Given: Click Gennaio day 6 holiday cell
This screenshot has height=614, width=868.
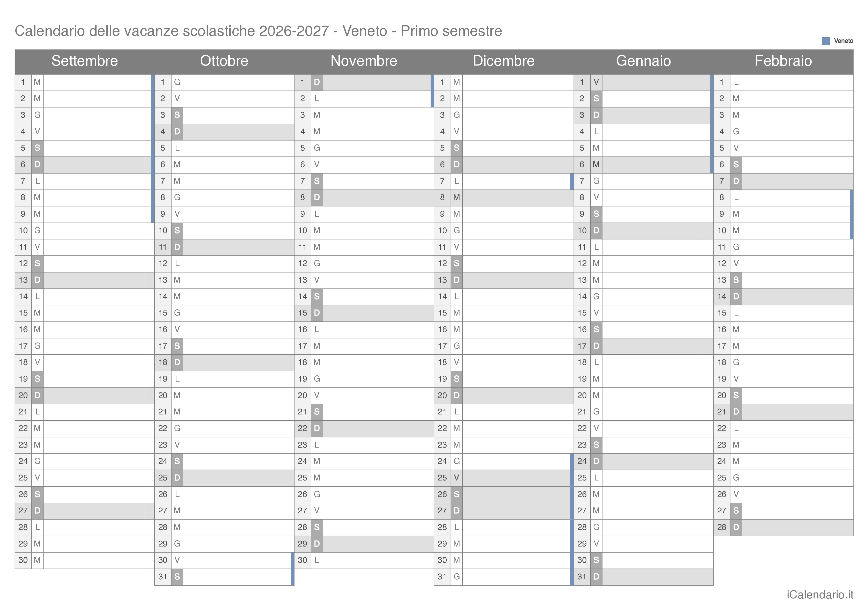Looking at the screenshot, I should (x=596, y=165).
